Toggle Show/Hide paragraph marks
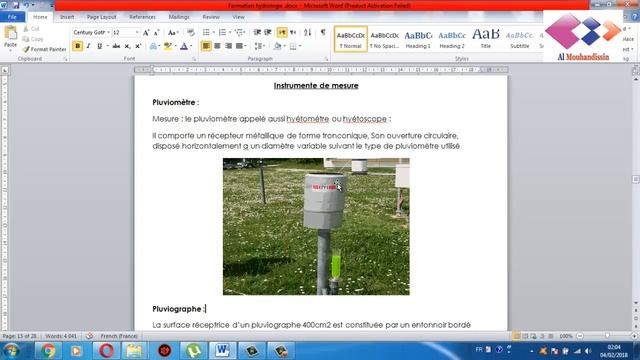 (323, 32)
